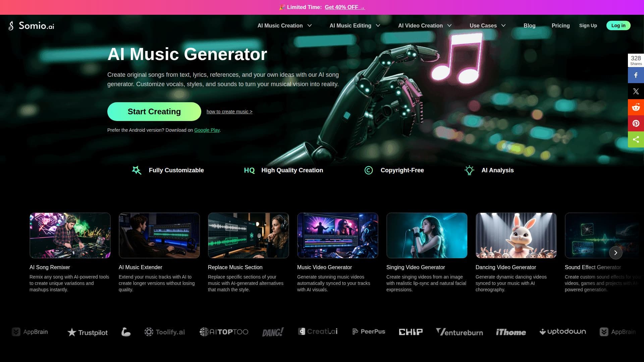The width and height of the screenshot is (644, 362).
Task: Expand the AI Music Editing menu
Action: (355, 25)
